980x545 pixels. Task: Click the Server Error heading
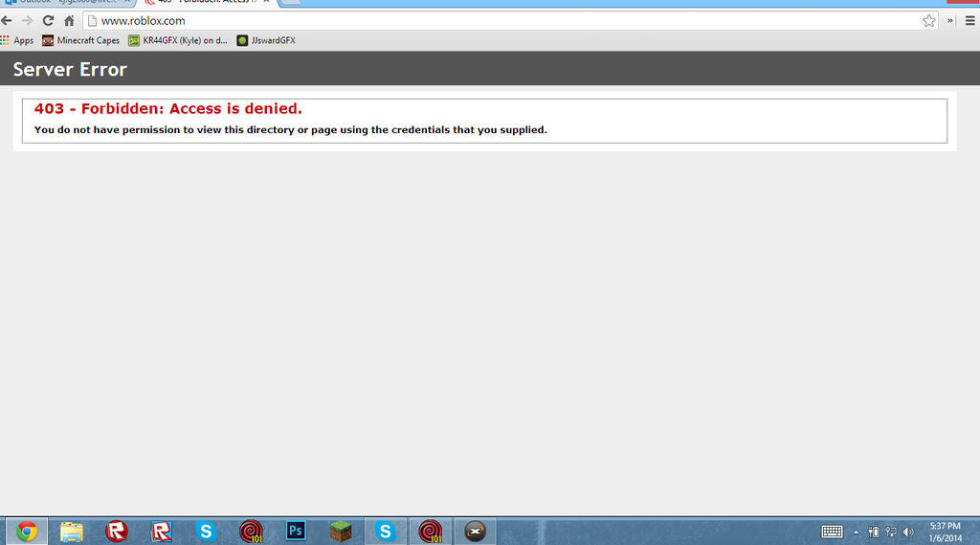[70, 69]
